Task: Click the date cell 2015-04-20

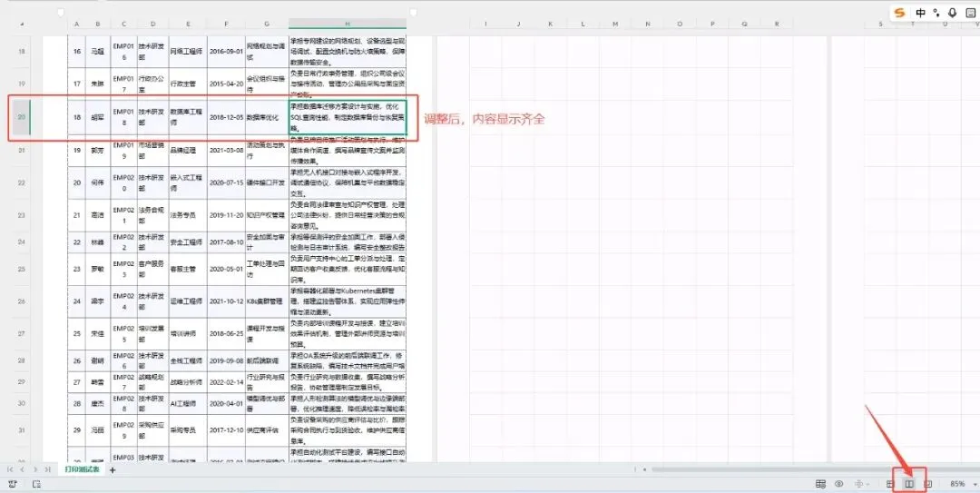Action: (226, 84)
